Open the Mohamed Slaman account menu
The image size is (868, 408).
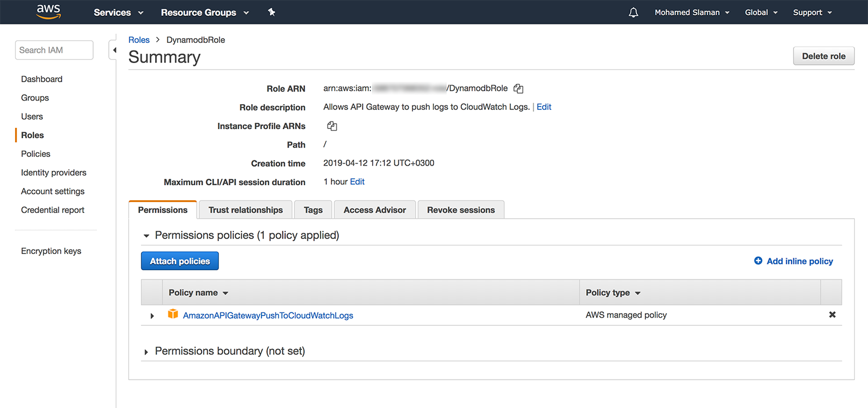point(692,12)
